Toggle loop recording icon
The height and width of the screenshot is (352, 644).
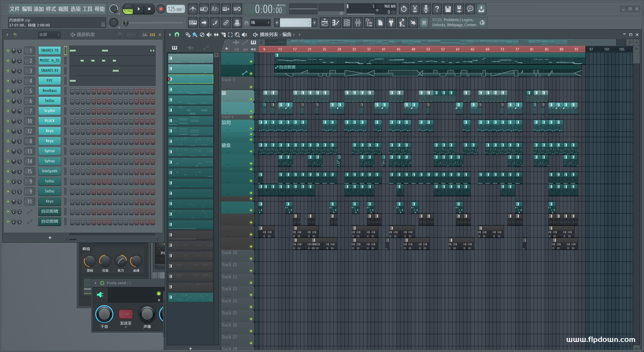pos(237,9)
